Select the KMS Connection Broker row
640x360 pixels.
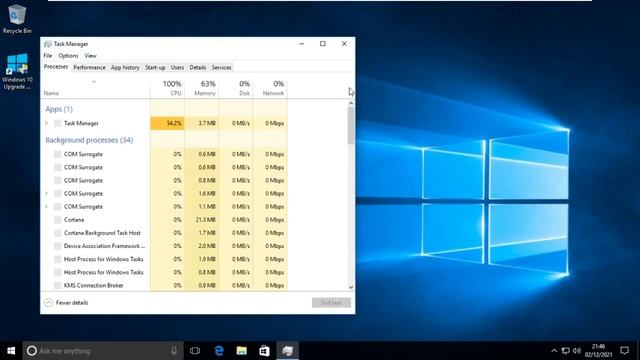pyautogui.click(x=165, y=285)
